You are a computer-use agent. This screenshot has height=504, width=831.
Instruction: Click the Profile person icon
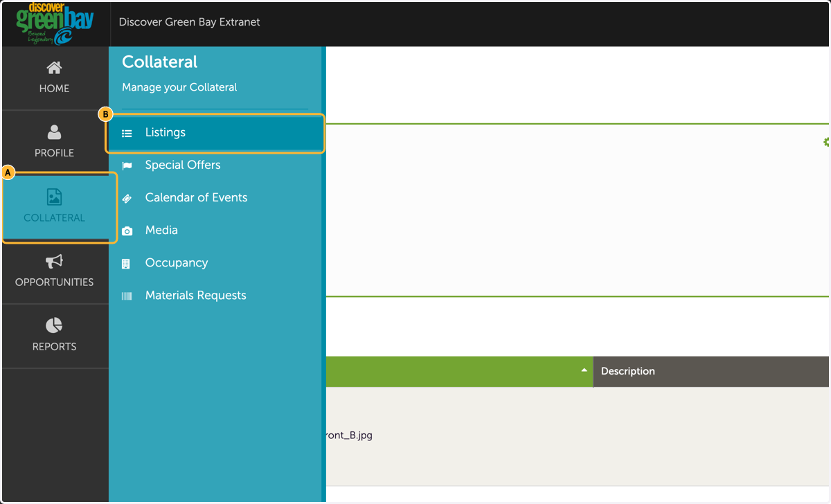(54, 132)
